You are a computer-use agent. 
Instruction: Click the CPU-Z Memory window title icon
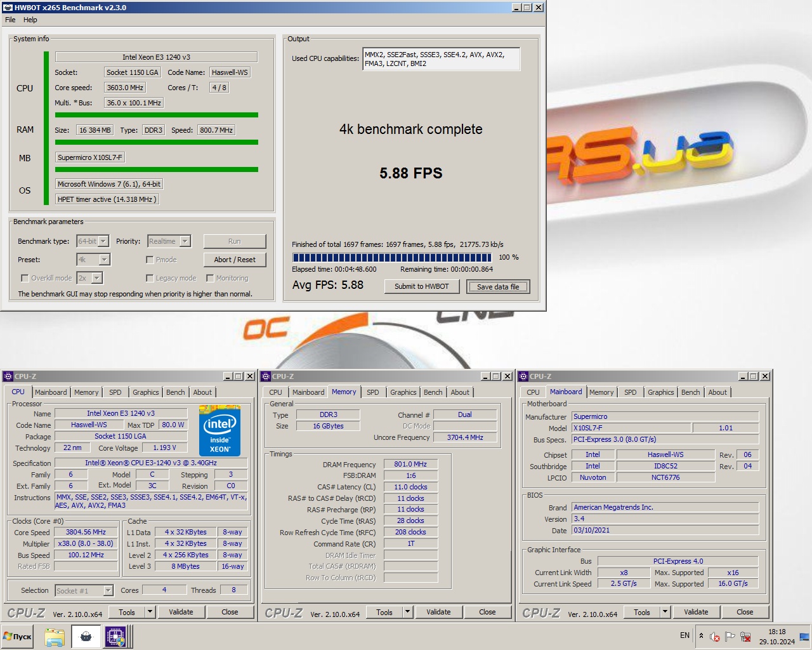(266, 376)
